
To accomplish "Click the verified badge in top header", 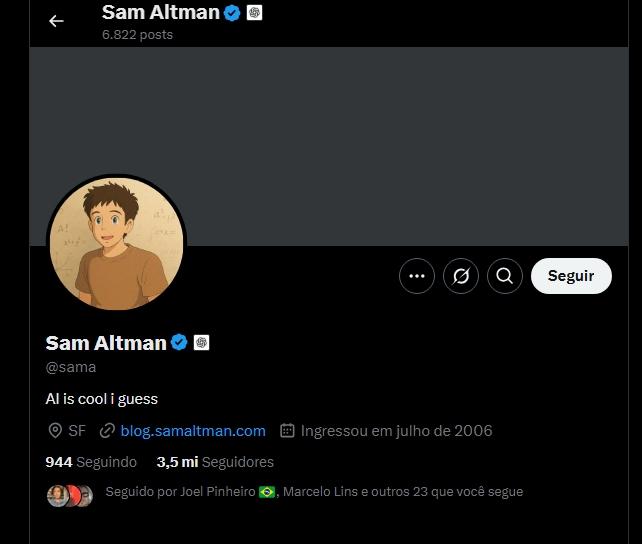I will [x=232, y=13].
